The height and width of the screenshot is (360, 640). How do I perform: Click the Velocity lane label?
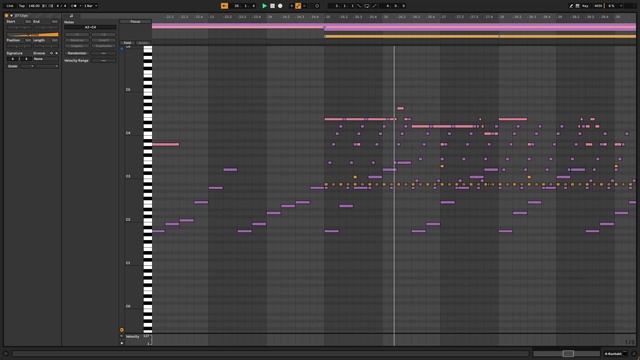[133, 337]
